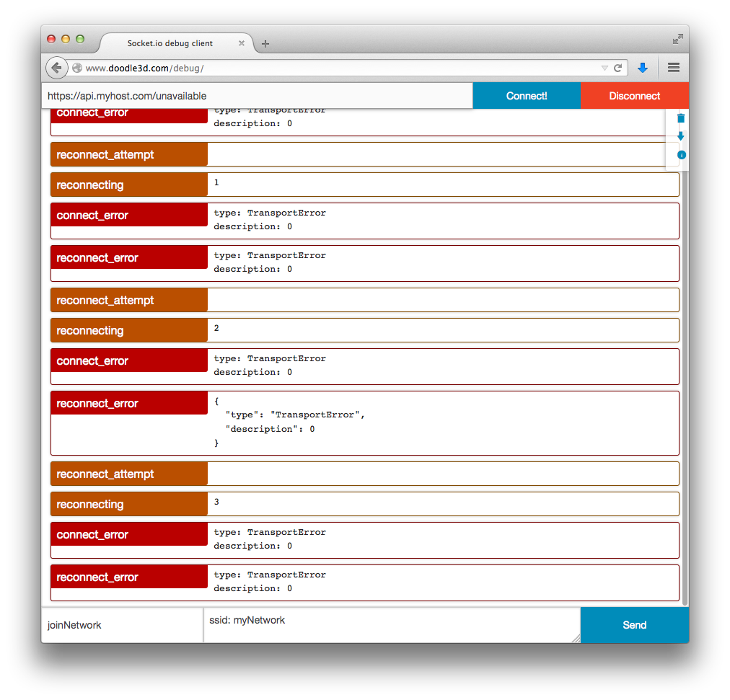Click the reconnect_attempt label above reconnecting 1
Screen dimensions: 730x700
point(129,154)
